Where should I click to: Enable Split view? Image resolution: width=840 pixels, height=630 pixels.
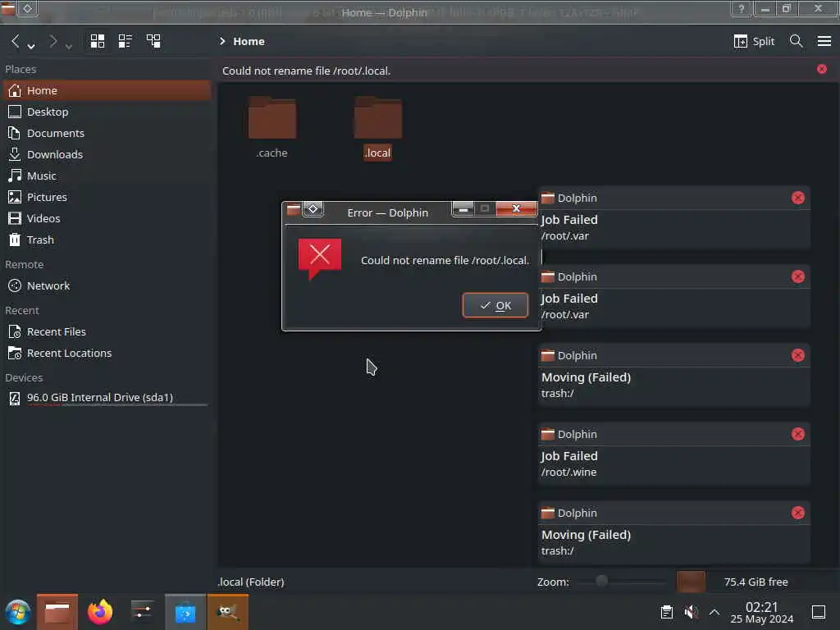(x=755, y=41)
